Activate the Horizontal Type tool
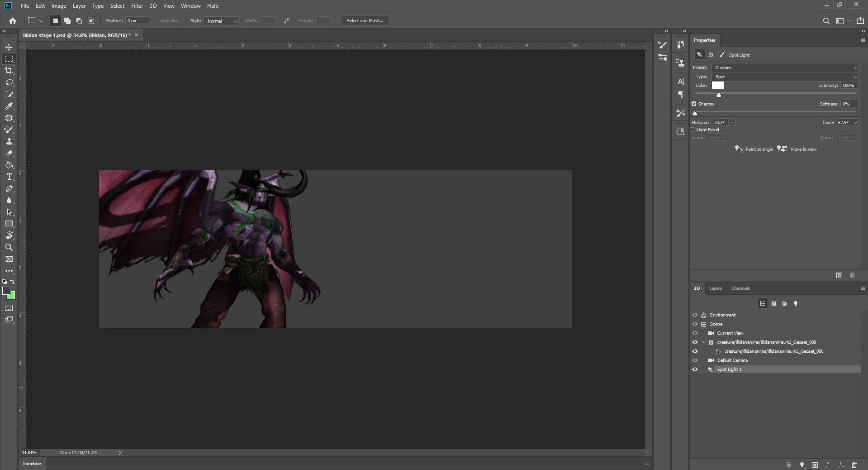 click(9, 177)
